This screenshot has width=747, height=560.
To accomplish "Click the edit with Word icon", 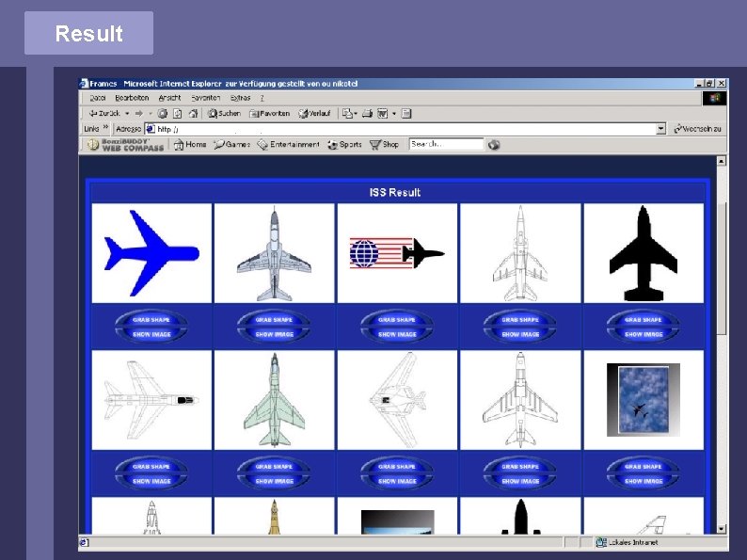I will pyautogui.click(x=383, y=114).
